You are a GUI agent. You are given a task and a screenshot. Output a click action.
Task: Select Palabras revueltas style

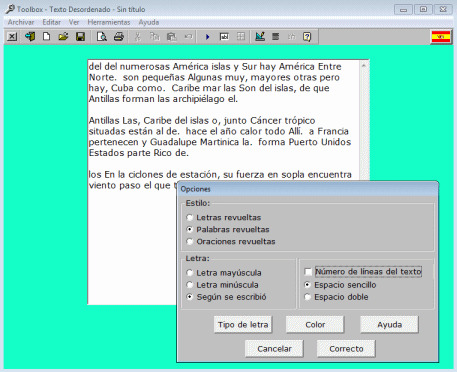click(228, 230)
